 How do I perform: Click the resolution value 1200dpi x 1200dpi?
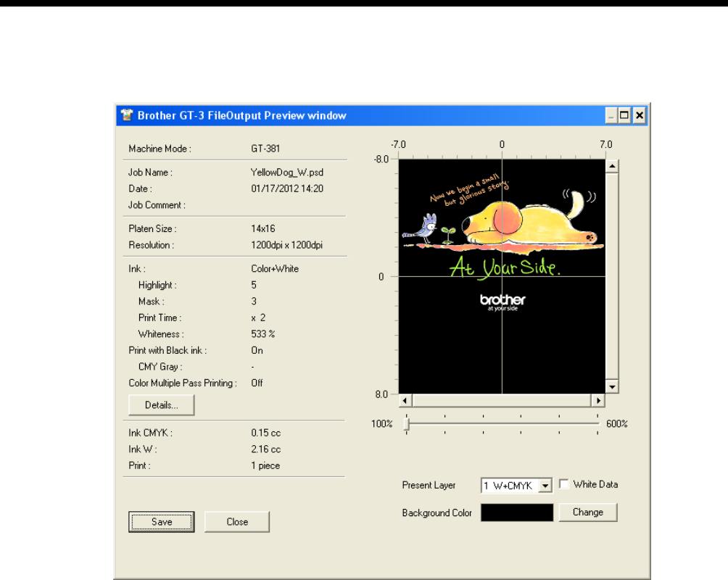(286, 245)
